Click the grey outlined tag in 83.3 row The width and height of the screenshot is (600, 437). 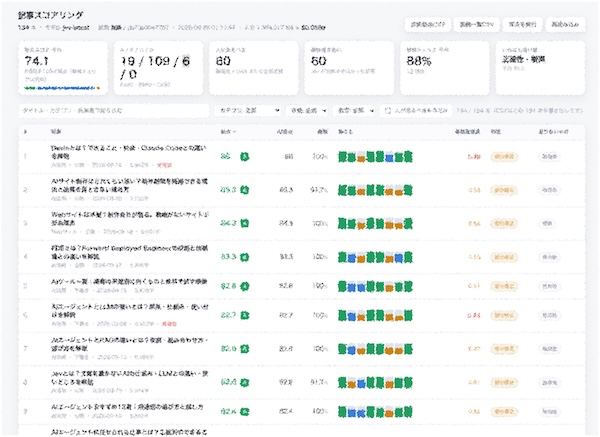pyautogui.click(x=549, y=257)
